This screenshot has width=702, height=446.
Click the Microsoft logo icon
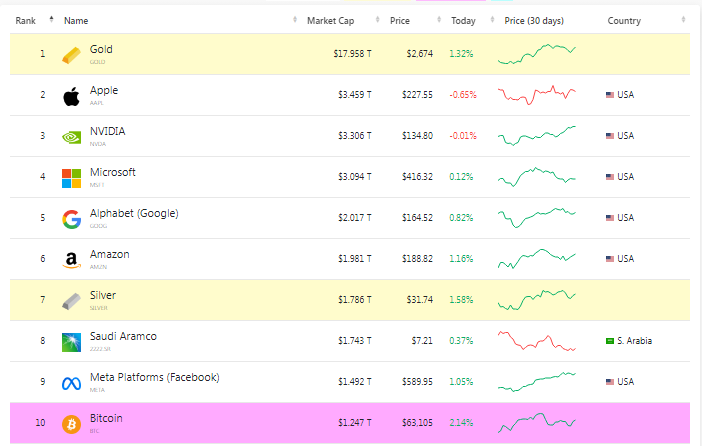point(71,178)
